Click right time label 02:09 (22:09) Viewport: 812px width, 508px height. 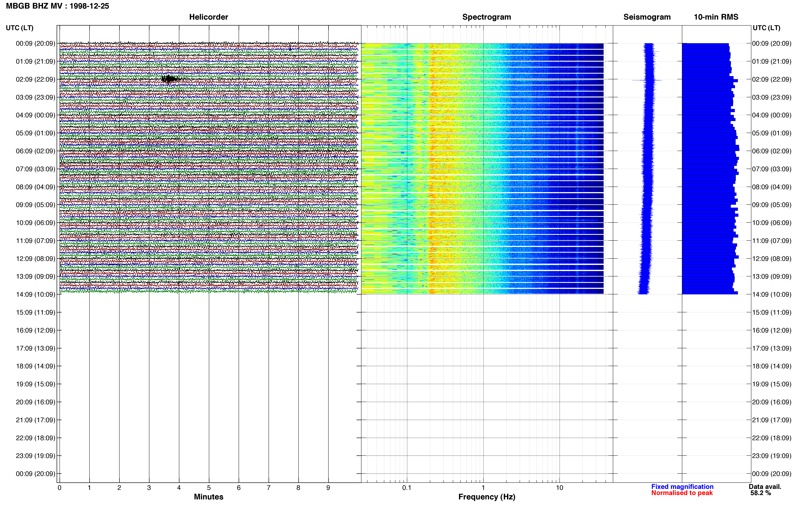(x=772, y=79)
